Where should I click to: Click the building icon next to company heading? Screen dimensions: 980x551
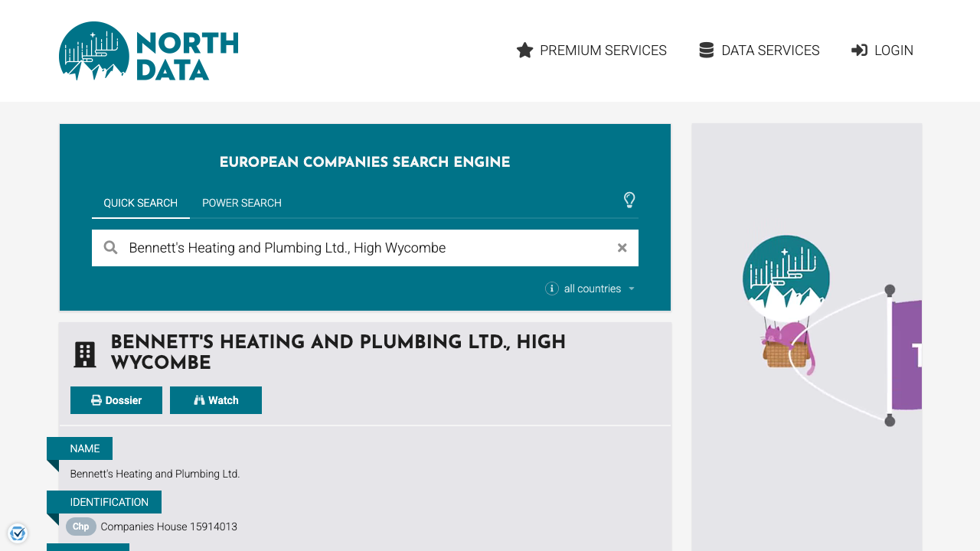tap(85, 354)
